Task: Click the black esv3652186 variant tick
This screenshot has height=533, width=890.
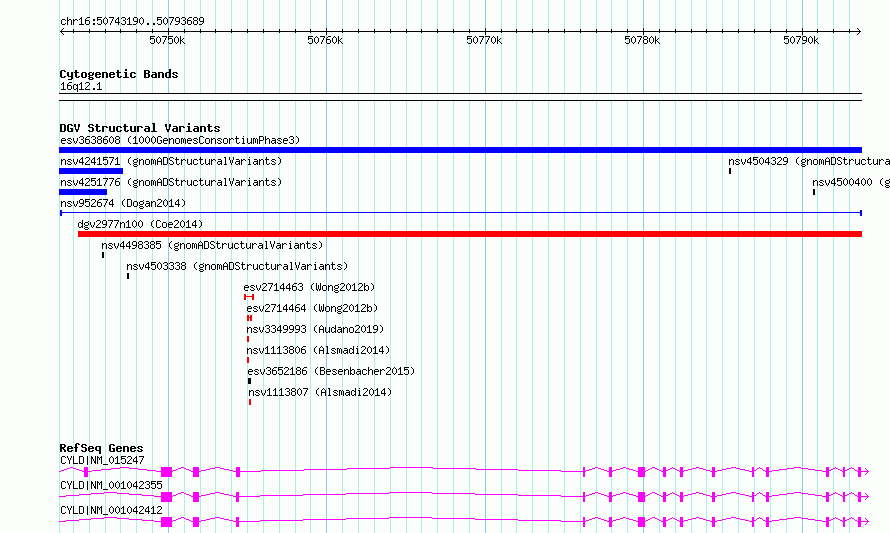Action: pos(249,381)
